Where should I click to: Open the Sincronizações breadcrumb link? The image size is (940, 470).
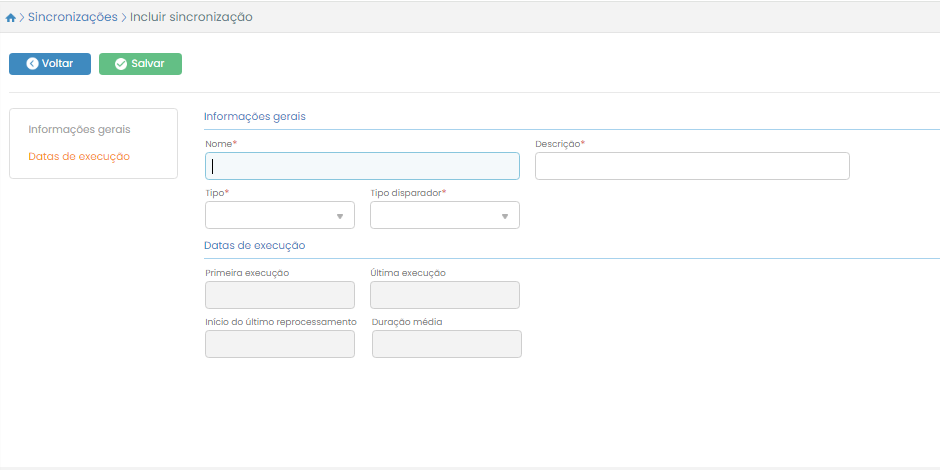coord(72,17)
